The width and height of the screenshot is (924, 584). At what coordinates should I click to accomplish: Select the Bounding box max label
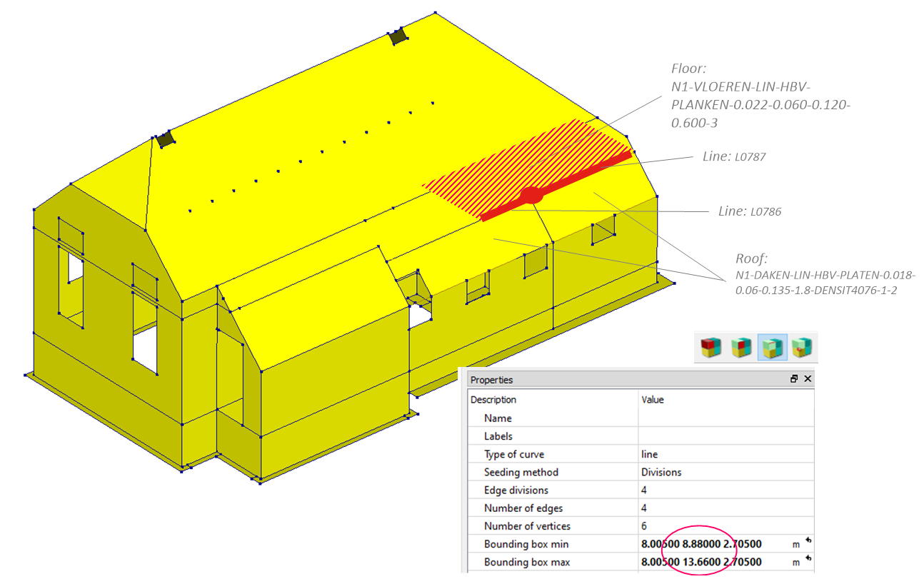point(527,562)
